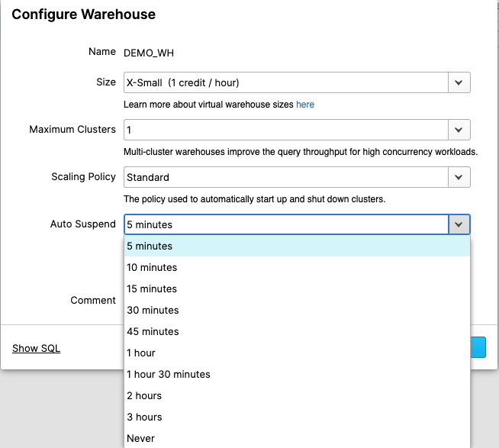Viewport: 499px width, 448px height.
Task: Open the Size dropdown arrow
Action: (x=459, y=82)
